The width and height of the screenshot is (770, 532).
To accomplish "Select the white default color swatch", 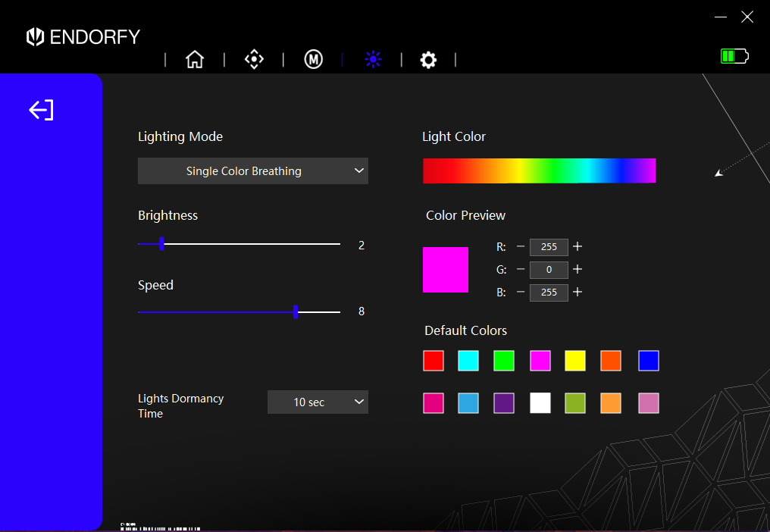I will click(x=540, y=403).
